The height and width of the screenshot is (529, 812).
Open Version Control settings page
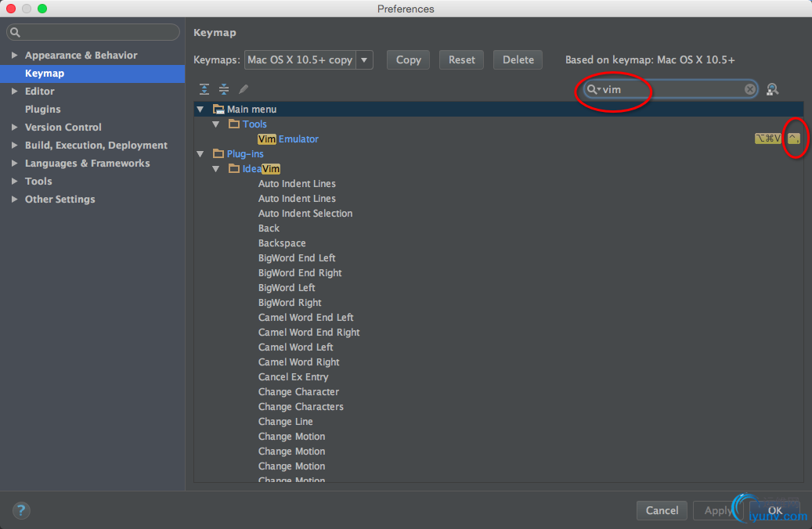[x=63, y=127]
